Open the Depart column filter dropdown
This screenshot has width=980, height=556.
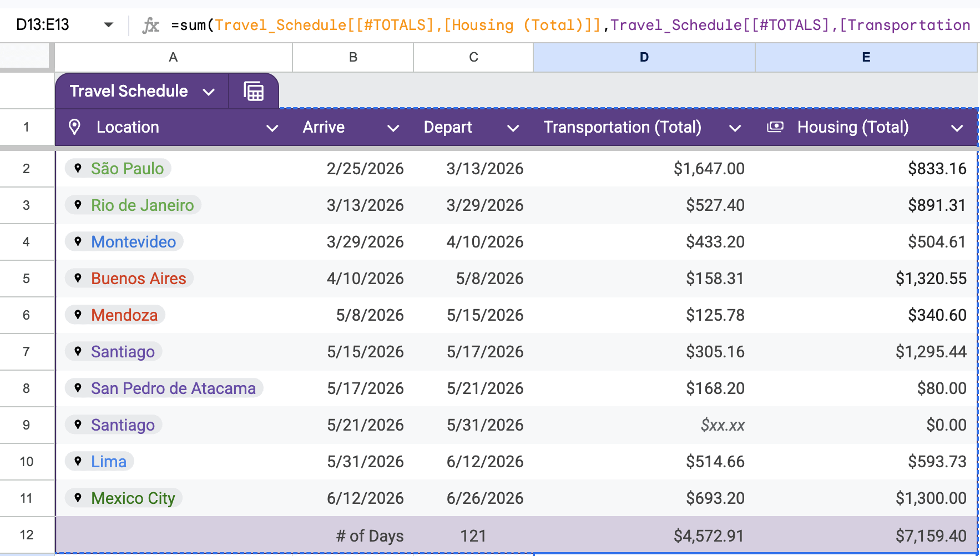(x=513, y=128)
